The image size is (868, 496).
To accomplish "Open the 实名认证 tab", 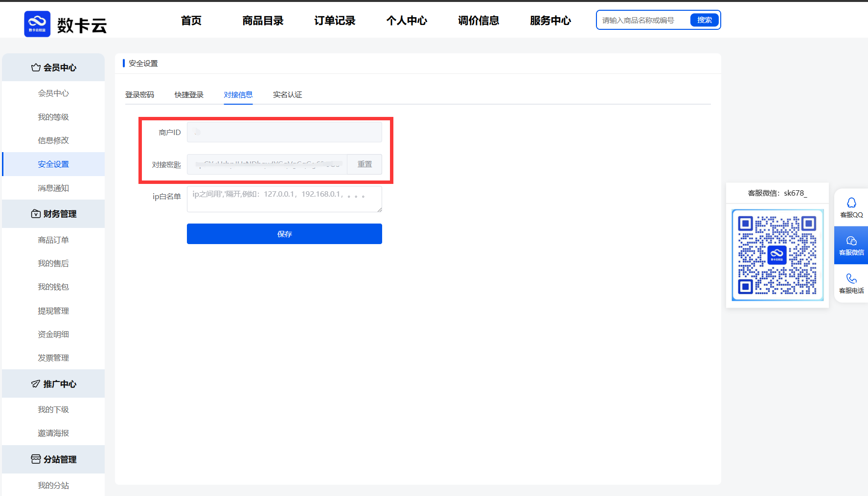I will 287,94.
